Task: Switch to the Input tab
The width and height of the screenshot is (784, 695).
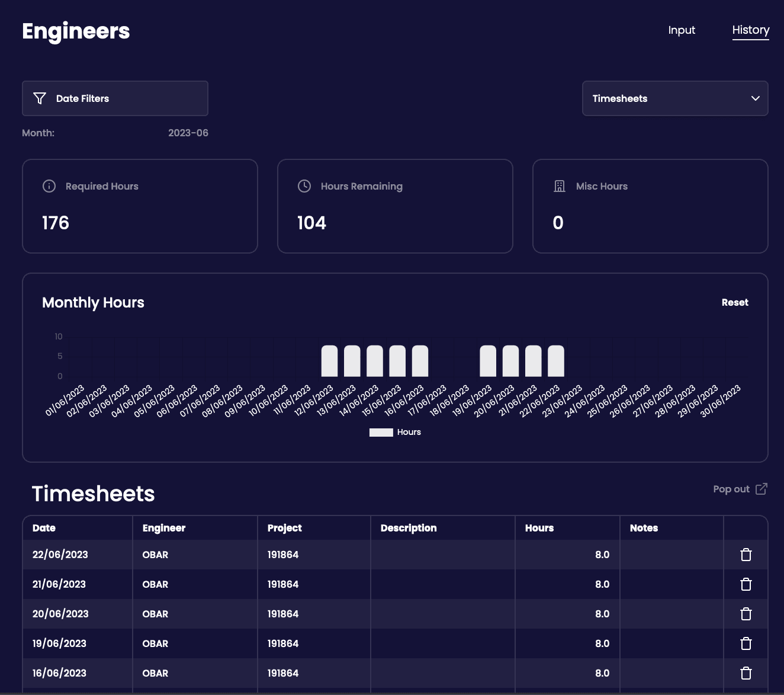Action: pyautogui.click(x=682, y=30)
